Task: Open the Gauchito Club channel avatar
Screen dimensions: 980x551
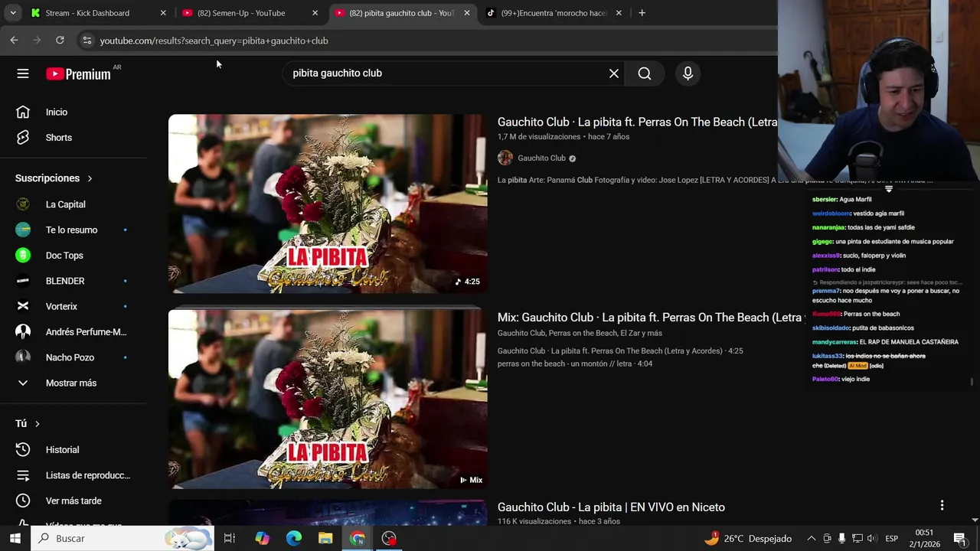Action: pos(505,158)
